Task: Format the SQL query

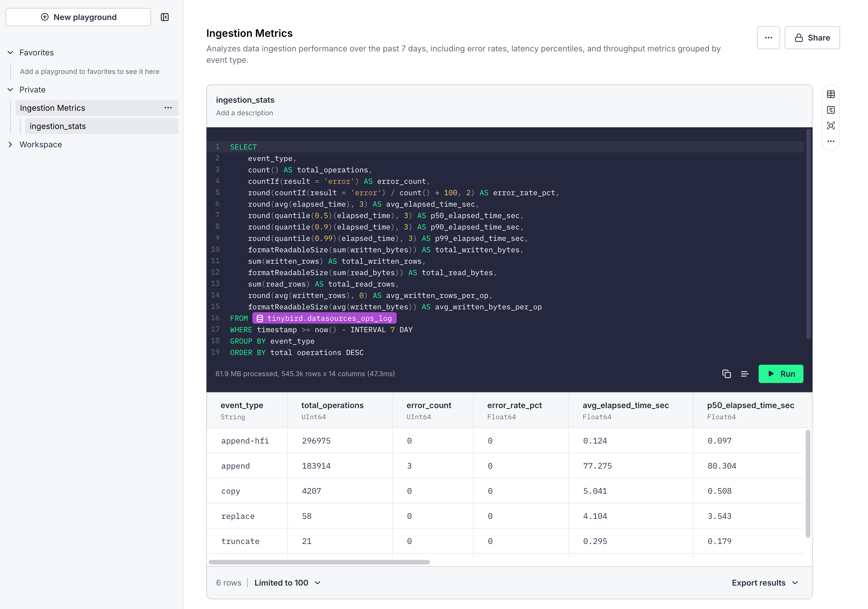Action: pos(745,374)
